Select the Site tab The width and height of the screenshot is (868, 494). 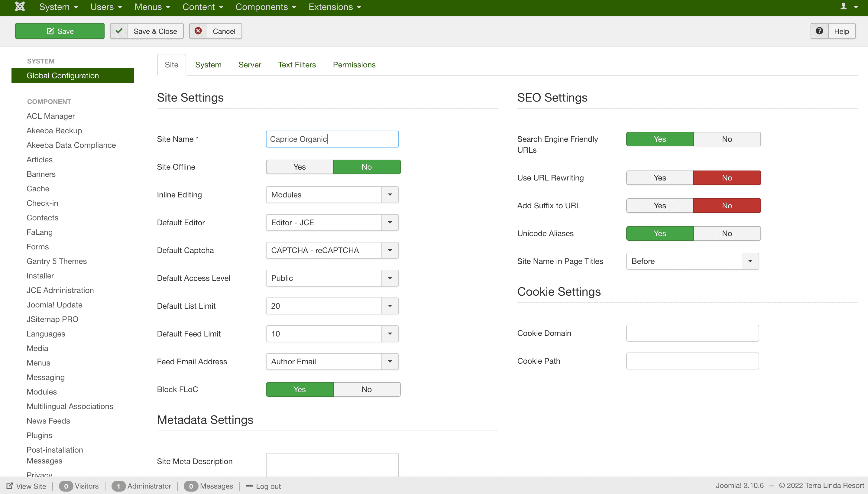pyautogui.click(x=172, y=65)
